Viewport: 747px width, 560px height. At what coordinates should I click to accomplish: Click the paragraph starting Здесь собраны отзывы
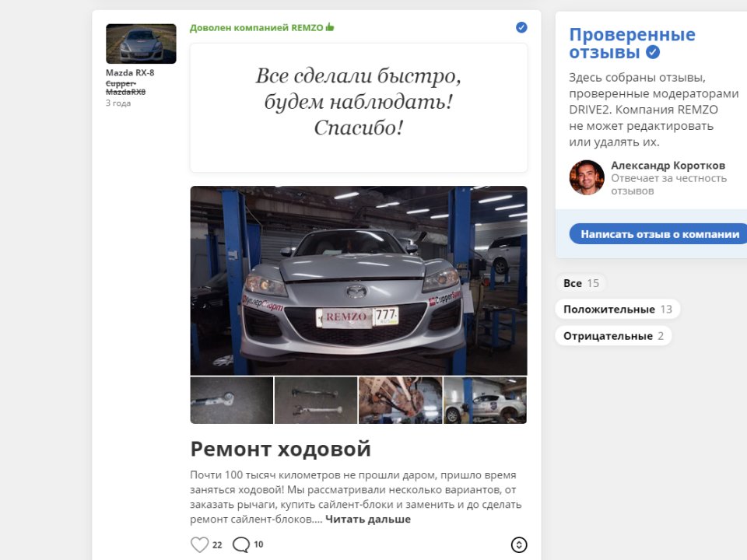click(654, 110)
